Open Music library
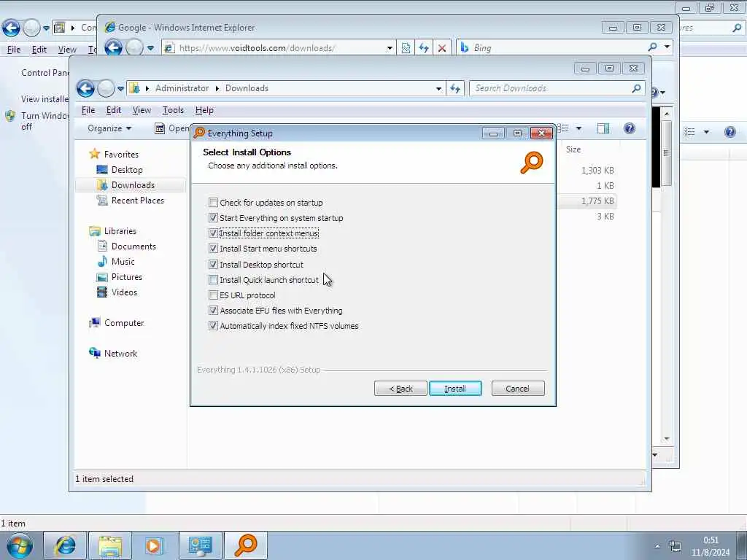This screenshot has height=560, width=747. (123, 262)
